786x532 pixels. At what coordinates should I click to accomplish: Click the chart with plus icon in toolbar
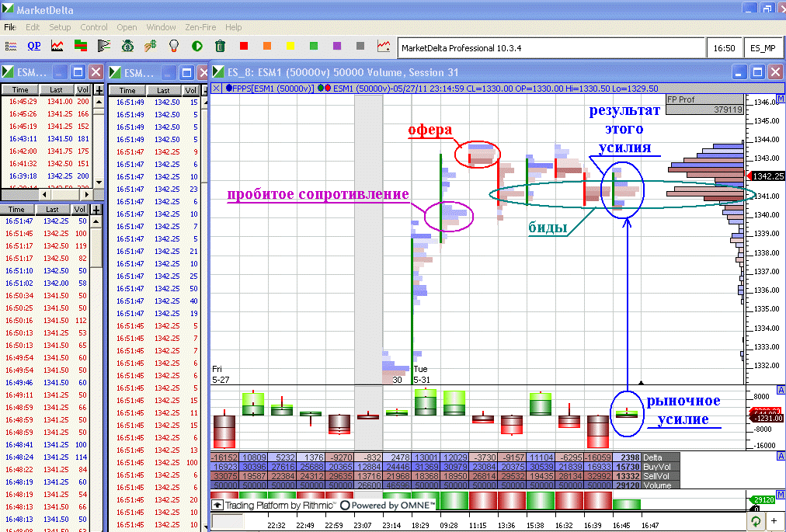point(384,46)
